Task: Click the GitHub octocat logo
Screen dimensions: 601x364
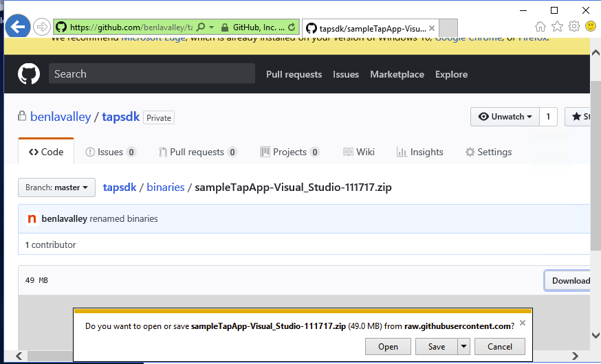Action: [x=29, y=74]
